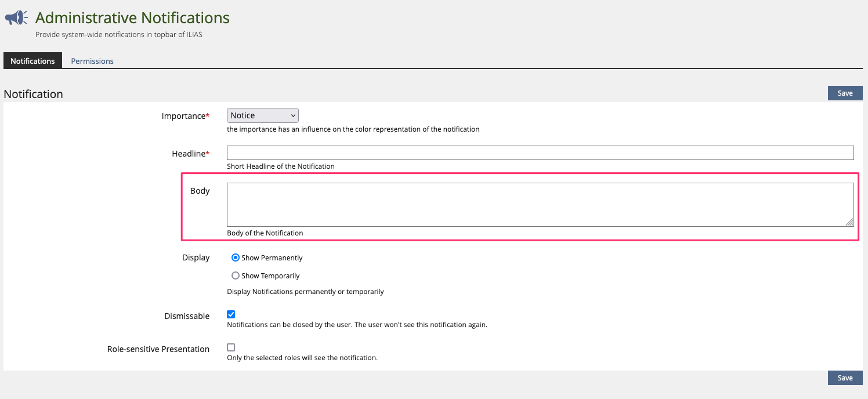This screenshot has height=399, width=868.
Task: Click into the Headline text field
Action: (x=540, y=153)
